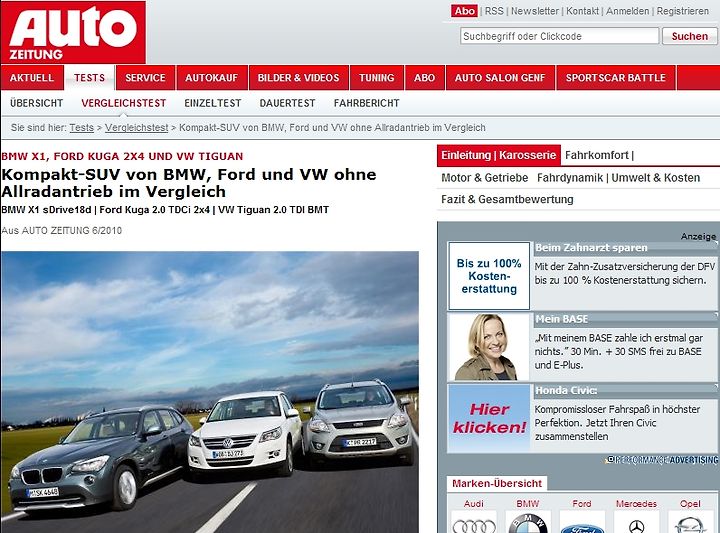Viewport: 720px width, 533px height.
Task: Click the Anzeige label above the ads
Action: click(698, 236)
